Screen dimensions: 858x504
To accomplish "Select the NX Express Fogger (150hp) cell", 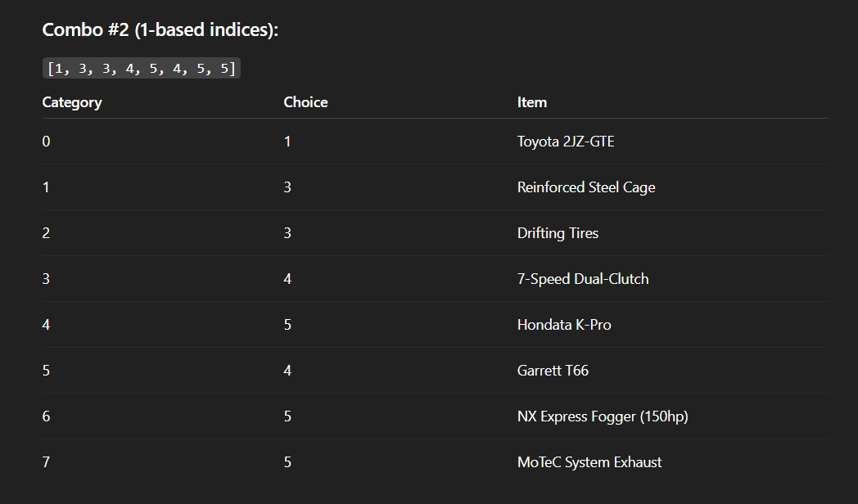I will [603, 416].
